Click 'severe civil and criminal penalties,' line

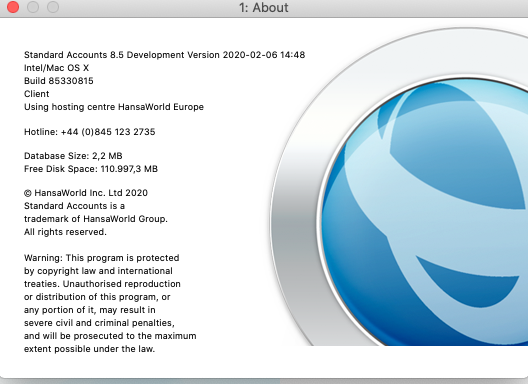coord(99,323)
